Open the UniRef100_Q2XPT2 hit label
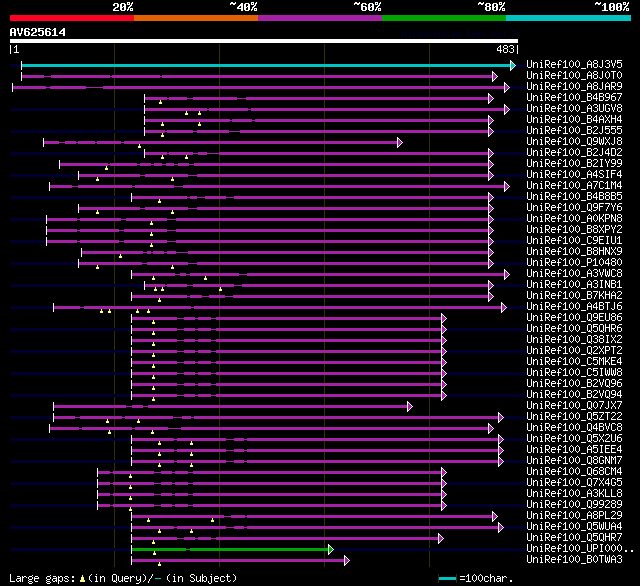640x586 pixels. click(x=574, y=351)
